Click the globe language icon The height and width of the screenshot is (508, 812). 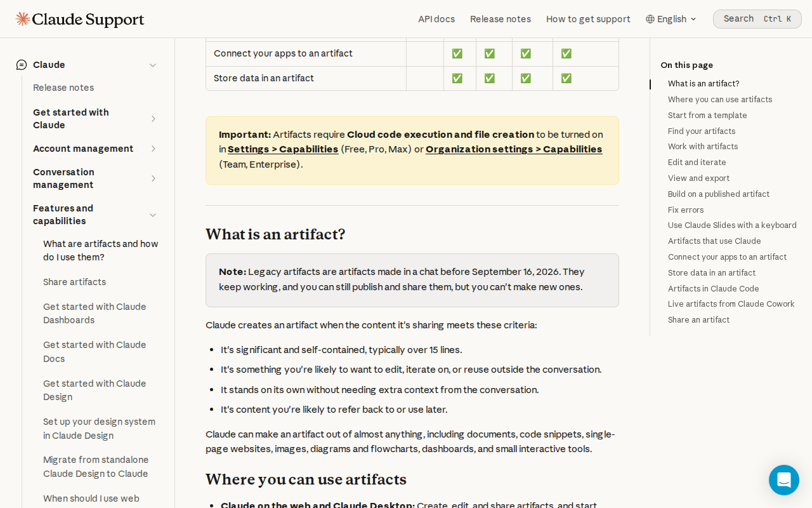[650, 19]
